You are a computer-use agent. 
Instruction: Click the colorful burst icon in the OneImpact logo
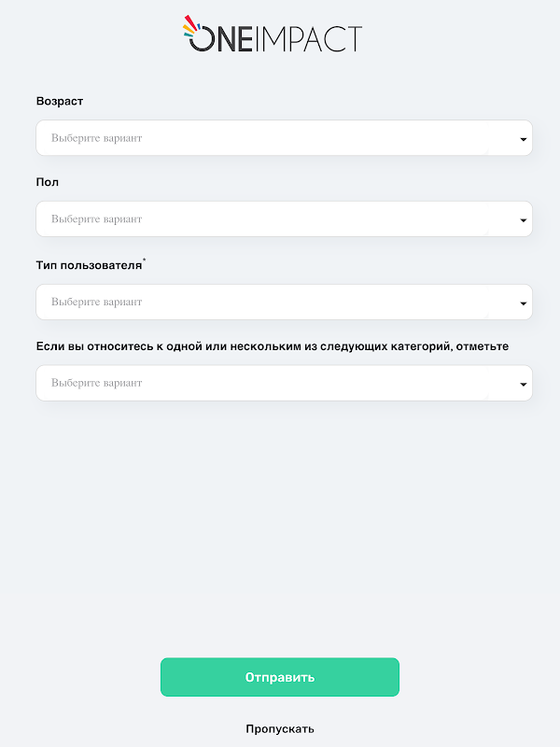pyautogui.click(x=191, y=26)
